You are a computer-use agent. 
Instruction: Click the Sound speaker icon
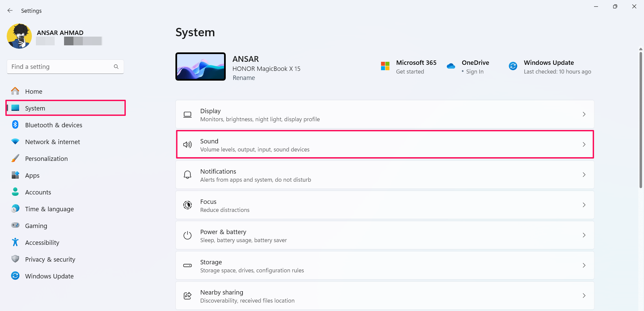pyautogui.click(x=187, y=145)
